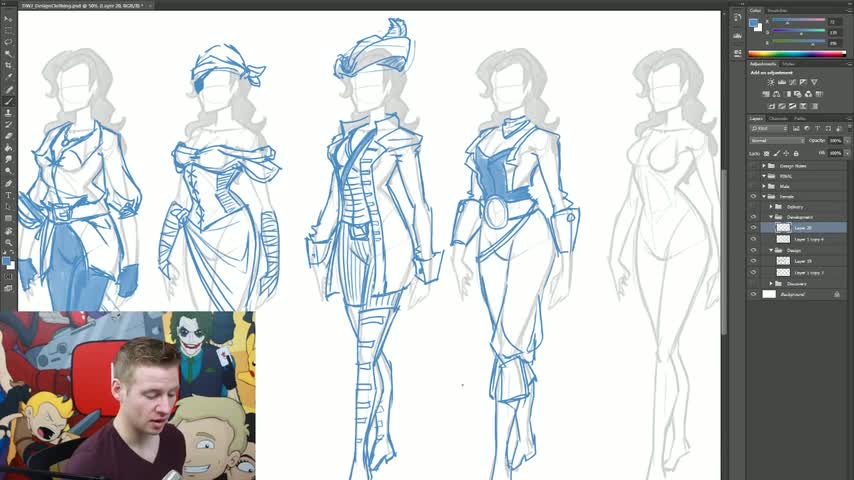Expand the Design Notes group
This screenshot has height=480, width=854.
pos(764,166)
